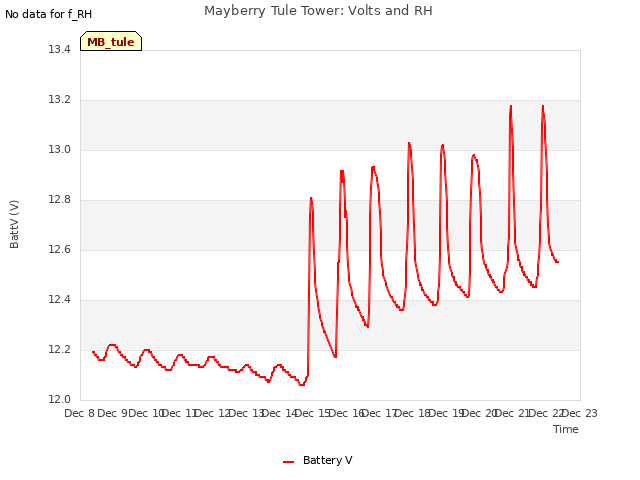The height and width of the screenshot is (480, 640).
Task: Click the 12.2 y-axis tick label
Action: [59, 349]
